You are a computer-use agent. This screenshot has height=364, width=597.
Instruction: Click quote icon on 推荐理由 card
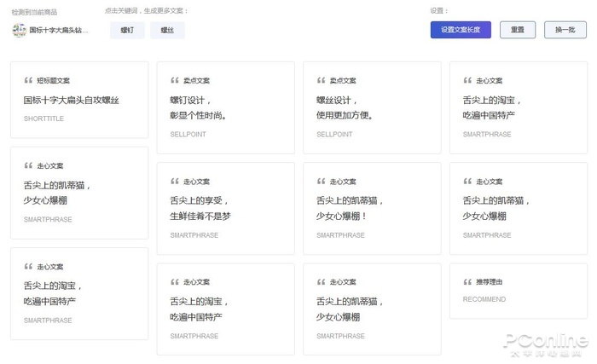[x=468, y=281]
